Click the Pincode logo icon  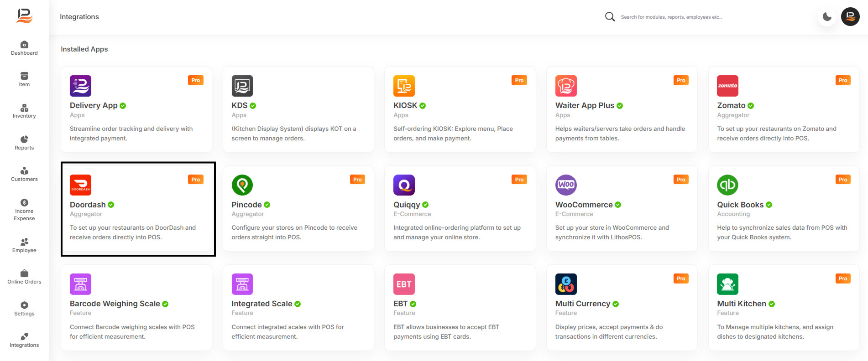point(242,185)
